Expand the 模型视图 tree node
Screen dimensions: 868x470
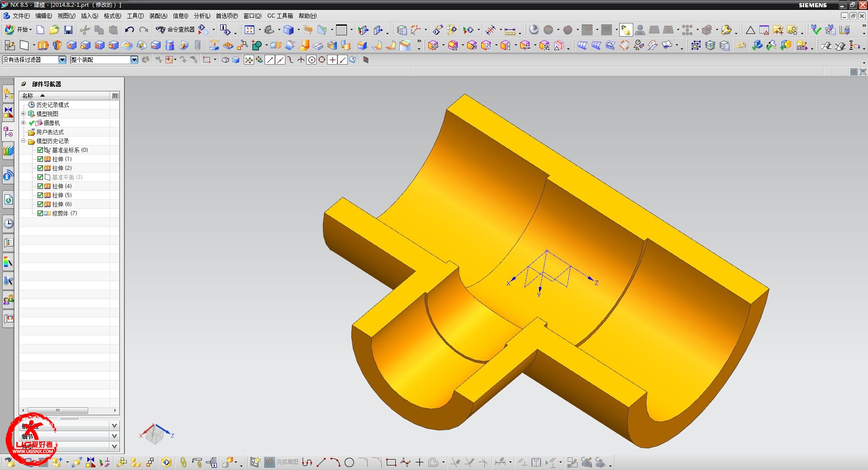(x=24, y=113)
